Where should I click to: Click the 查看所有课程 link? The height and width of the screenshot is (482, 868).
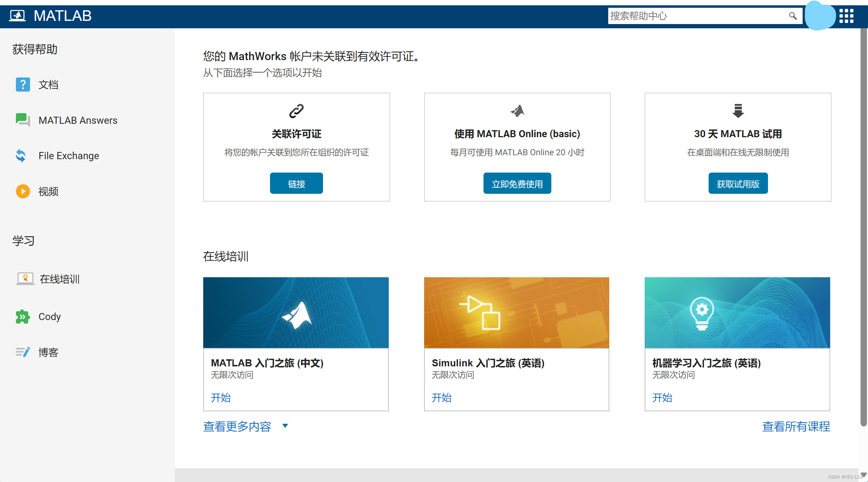[796, 426]
